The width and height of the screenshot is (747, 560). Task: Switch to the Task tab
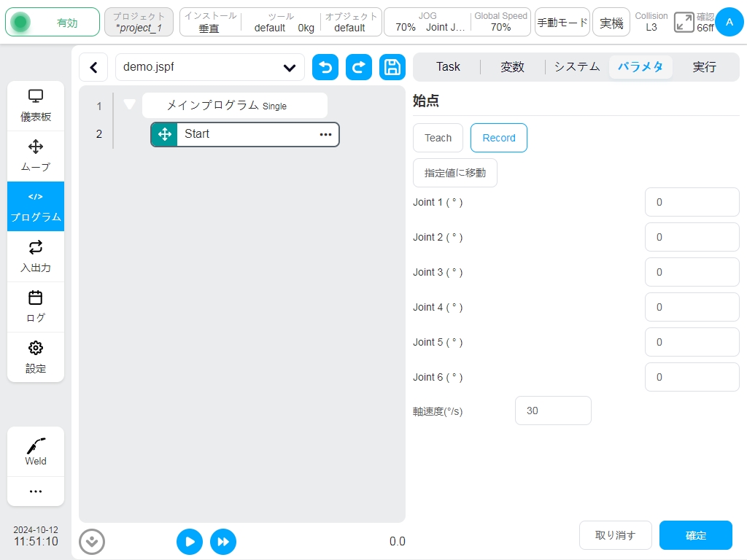(448, 66)
